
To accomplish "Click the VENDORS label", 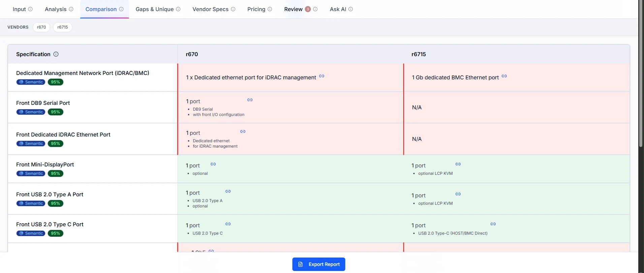I will coord(18,27).
